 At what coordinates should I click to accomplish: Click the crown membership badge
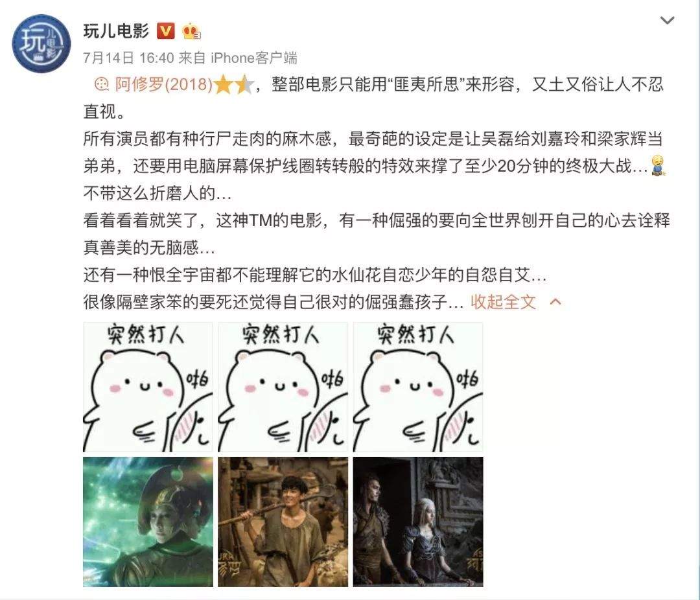click(x=191, y=31)
